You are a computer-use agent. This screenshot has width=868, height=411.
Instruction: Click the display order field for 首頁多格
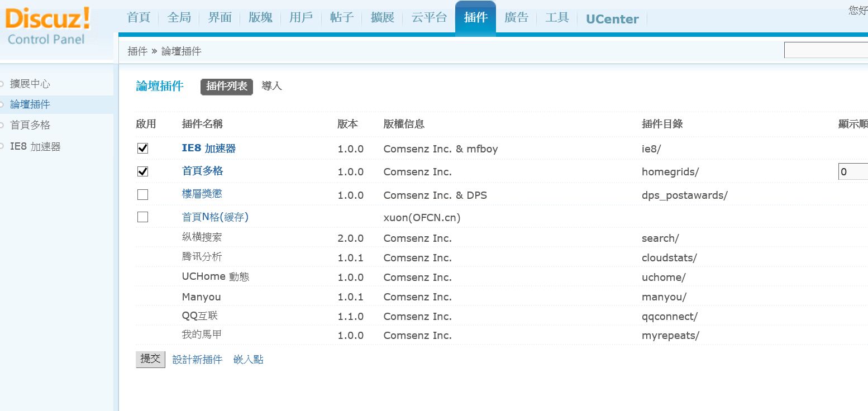coord(853,171)
